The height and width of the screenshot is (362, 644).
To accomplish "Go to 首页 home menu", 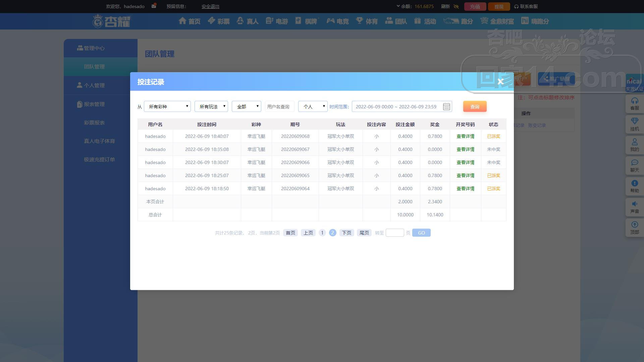I will [x=190, y=21].
